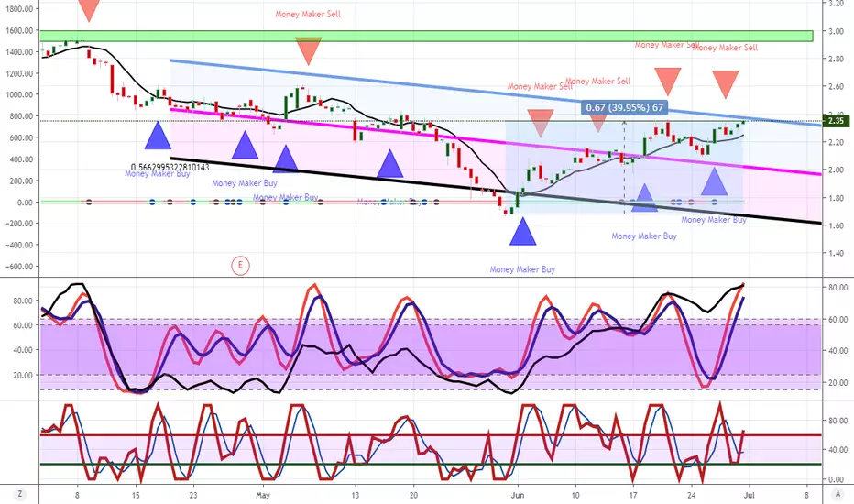Select the horizontal red level line in the bottom oscillator
Screen dimensions: 854x504
pos(431,435)
